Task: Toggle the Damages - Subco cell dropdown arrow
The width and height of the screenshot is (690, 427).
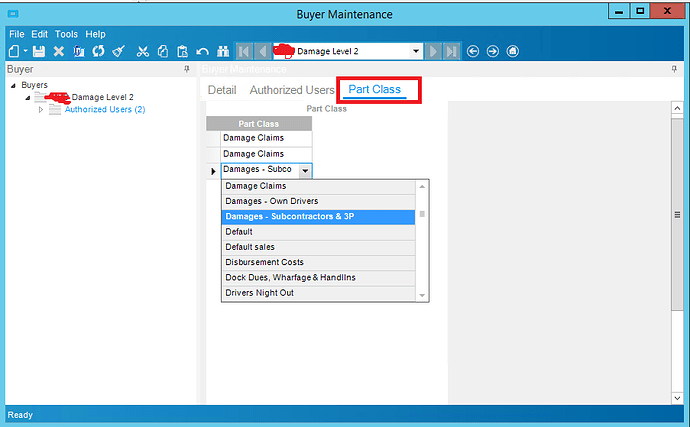Action: 305,171
